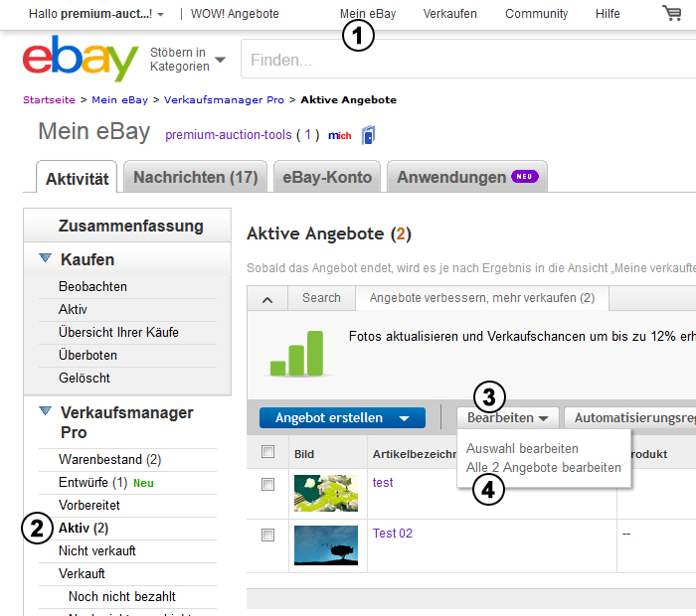Open Verkauft in sidebar
Viewport: 696px width, 616px height.
82,574
